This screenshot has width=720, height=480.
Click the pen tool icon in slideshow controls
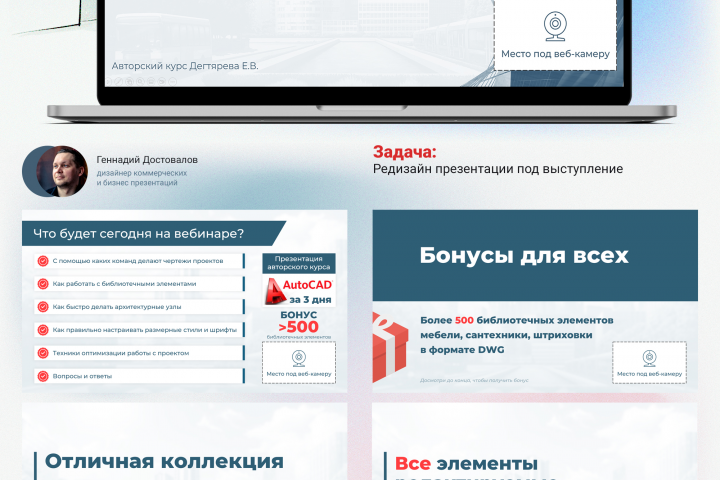(118, 82)
